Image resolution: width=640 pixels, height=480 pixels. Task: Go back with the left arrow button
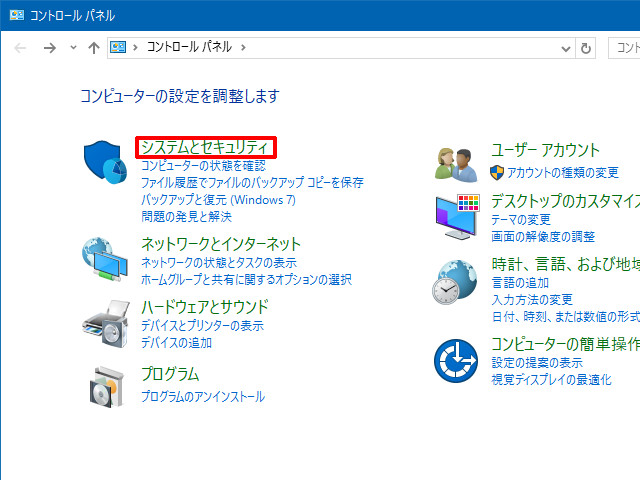[20, 48]
